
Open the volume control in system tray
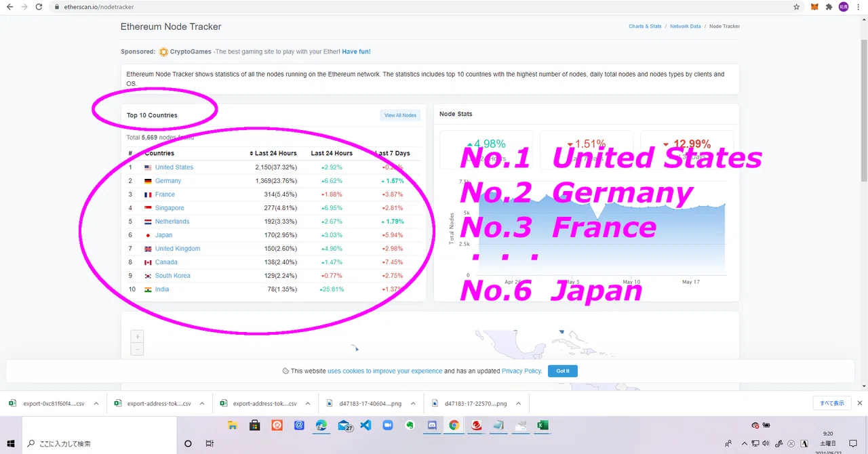point(766,444)
